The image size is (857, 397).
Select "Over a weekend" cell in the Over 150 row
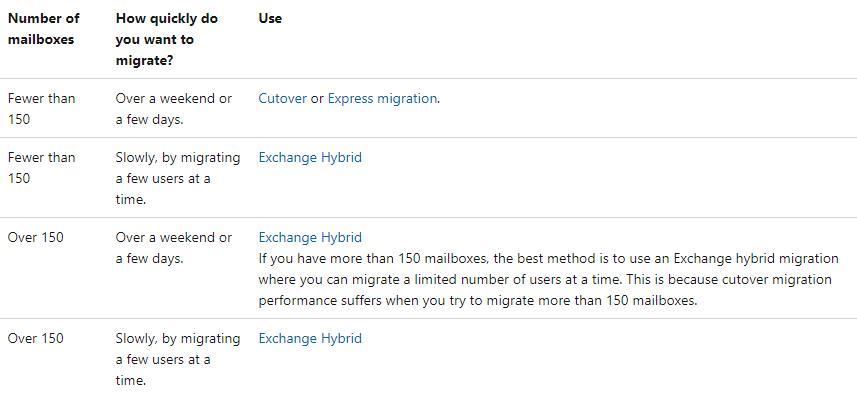click(174, 248)
